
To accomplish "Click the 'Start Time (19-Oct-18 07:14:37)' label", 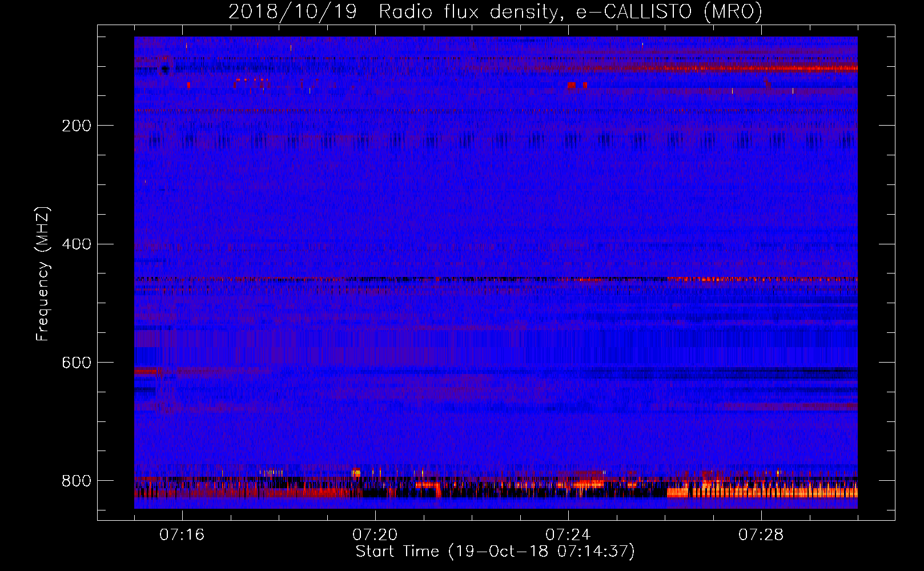I will [495, 552].
